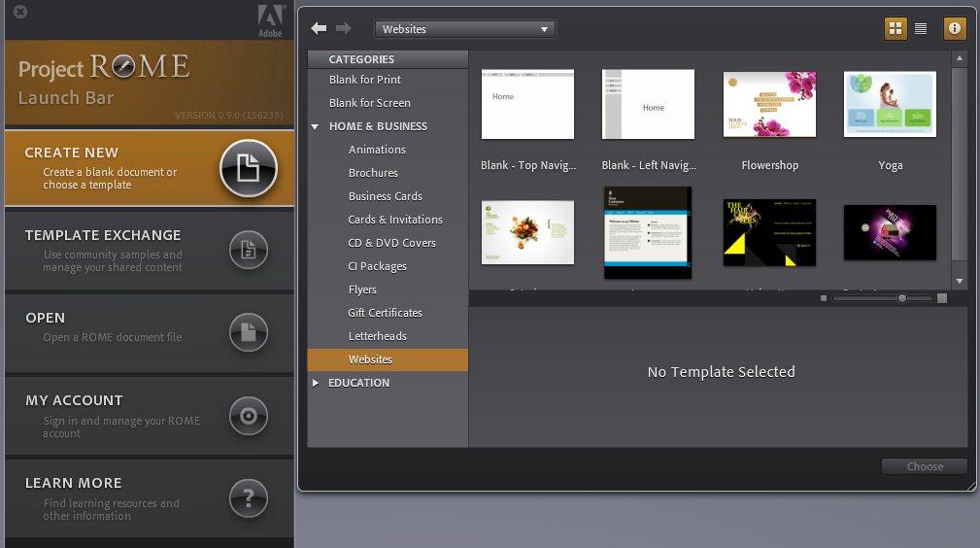Collapse the HOME & BUSINESS category
Image resolution: width=980 pixels, height=548 pixels.
[315, 126]
